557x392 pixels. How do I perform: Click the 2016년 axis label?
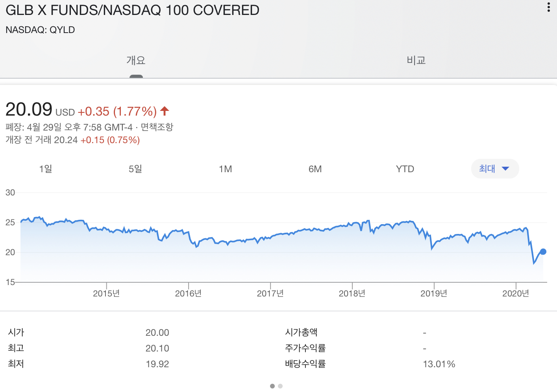pos(188,293)
